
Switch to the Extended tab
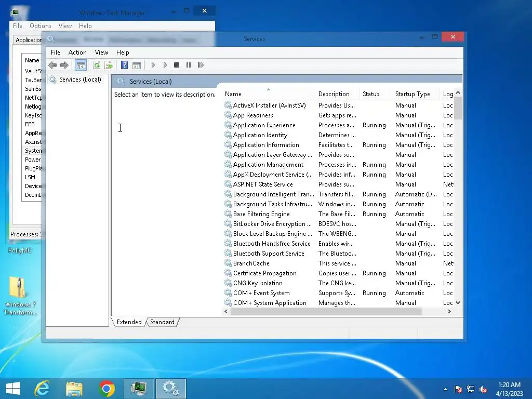pyautogui.click(x=129, y=322)
